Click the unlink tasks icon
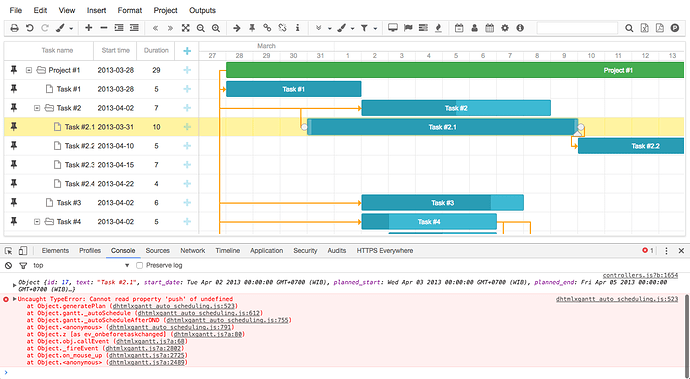This screenshot has width=690, height=379. point(283,28)
